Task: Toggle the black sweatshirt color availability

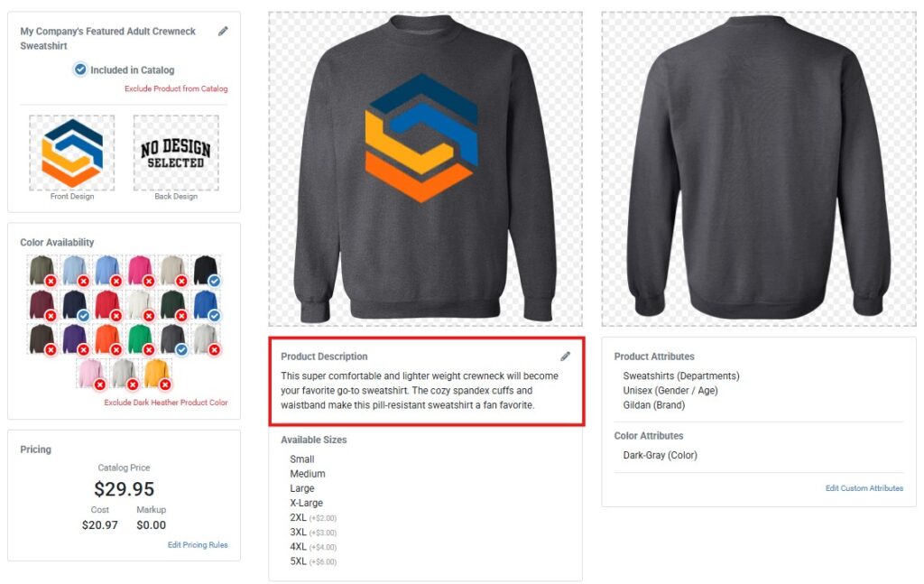Action: (x=207, y=271)
